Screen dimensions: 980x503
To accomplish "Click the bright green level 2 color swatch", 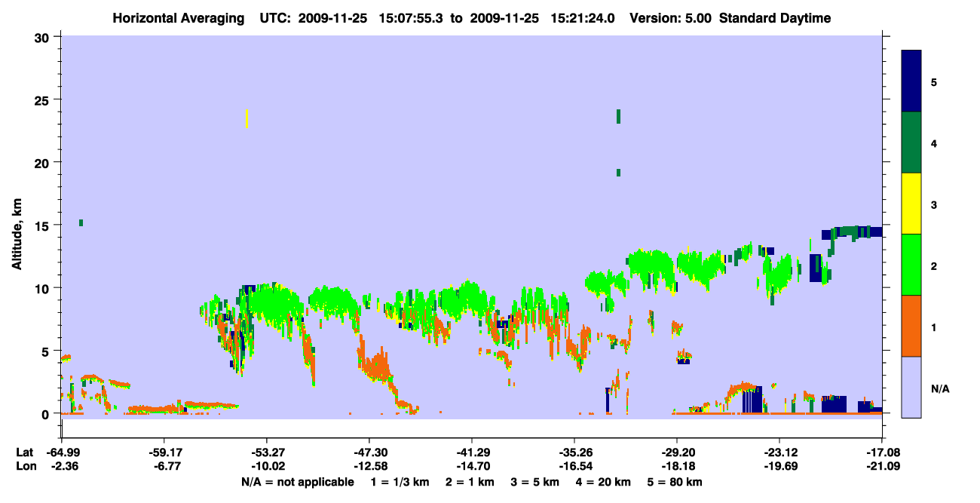I will click(911, 265).
